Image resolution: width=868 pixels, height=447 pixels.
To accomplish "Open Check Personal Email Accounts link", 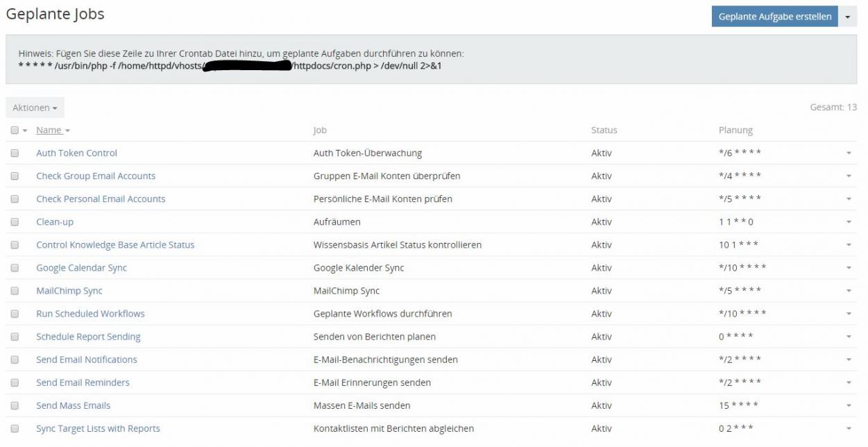I will tap(101, 199).
